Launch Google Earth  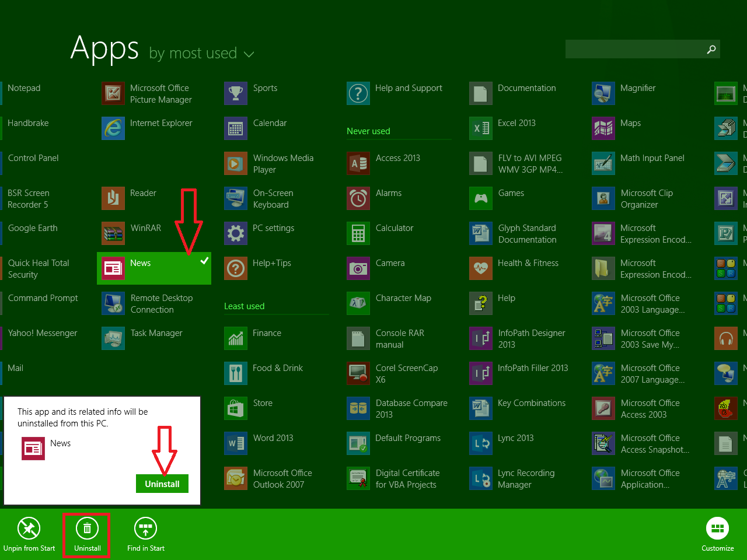(x=33, y=228)
